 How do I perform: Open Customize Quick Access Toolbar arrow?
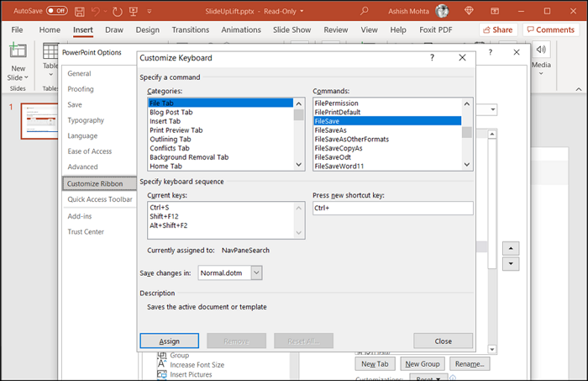pyautogui.click(x=150, y=12)
